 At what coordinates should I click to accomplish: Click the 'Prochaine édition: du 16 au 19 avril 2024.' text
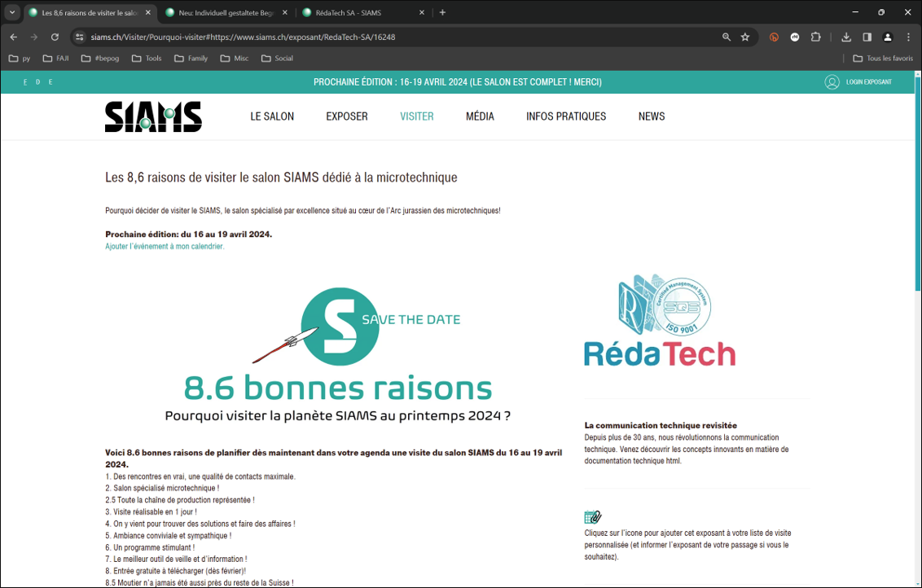189,234
